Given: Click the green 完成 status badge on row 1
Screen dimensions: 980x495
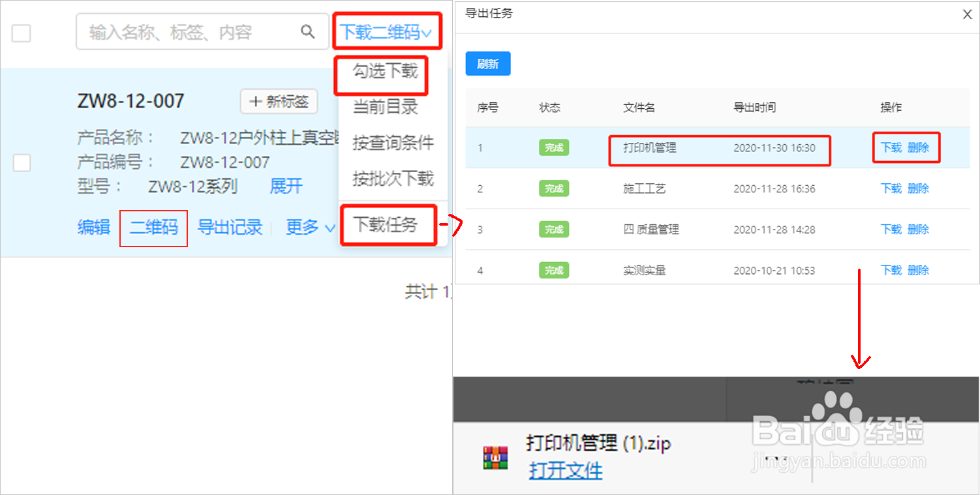Looking at the screenshot, I should point(553,147).
